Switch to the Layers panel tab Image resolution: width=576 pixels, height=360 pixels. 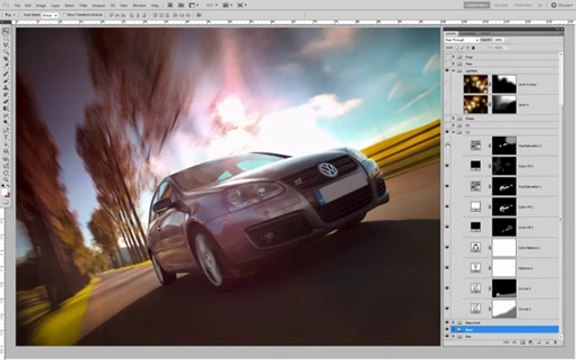click(451, 33)
